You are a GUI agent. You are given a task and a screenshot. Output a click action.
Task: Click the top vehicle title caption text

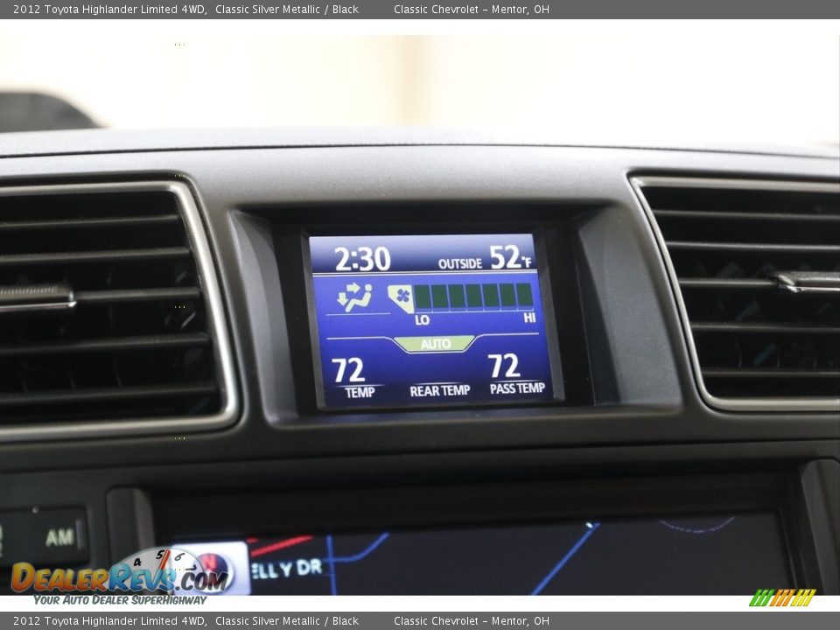(185, 9)
